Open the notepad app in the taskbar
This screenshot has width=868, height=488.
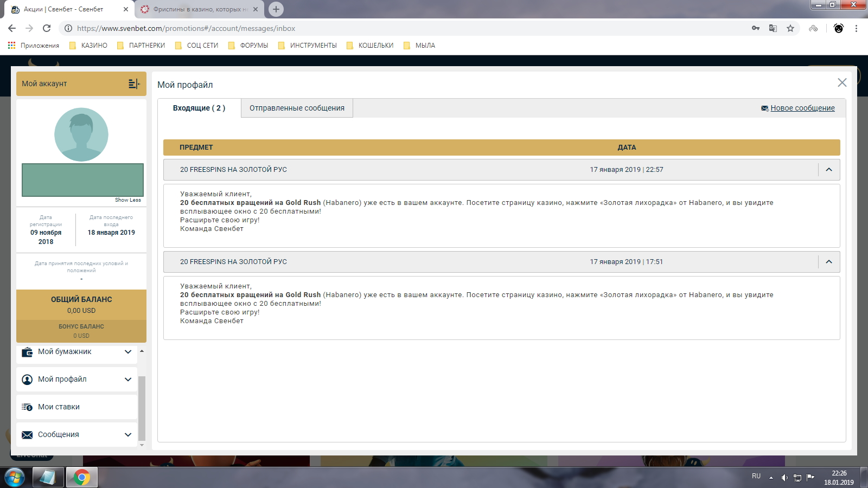pyautogui.click(x=48, y=478)
